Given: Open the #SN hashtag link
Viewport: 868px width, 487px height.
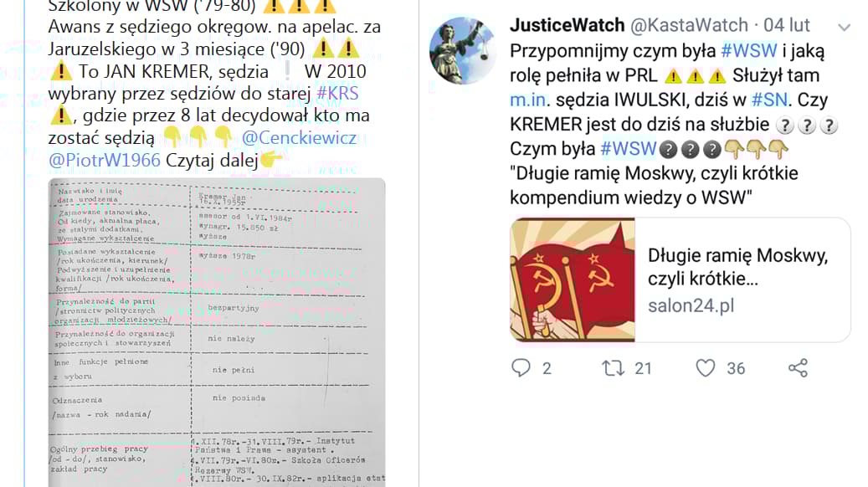Looking at the screenshot, I should click(x=769, y=100).
